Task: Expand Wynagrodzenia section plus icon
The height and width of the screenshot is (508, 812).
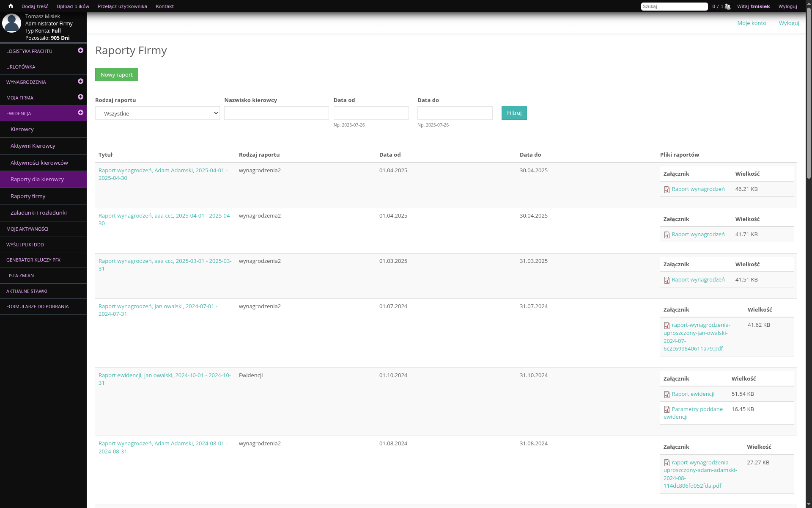Action: point(80,81)
